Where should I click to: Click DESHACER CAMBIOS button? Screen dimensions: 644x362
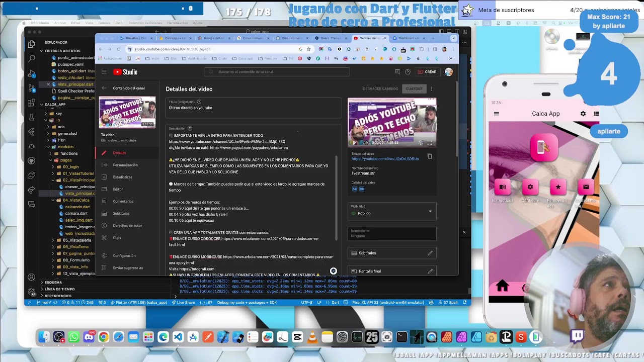[x=380, y=88]
